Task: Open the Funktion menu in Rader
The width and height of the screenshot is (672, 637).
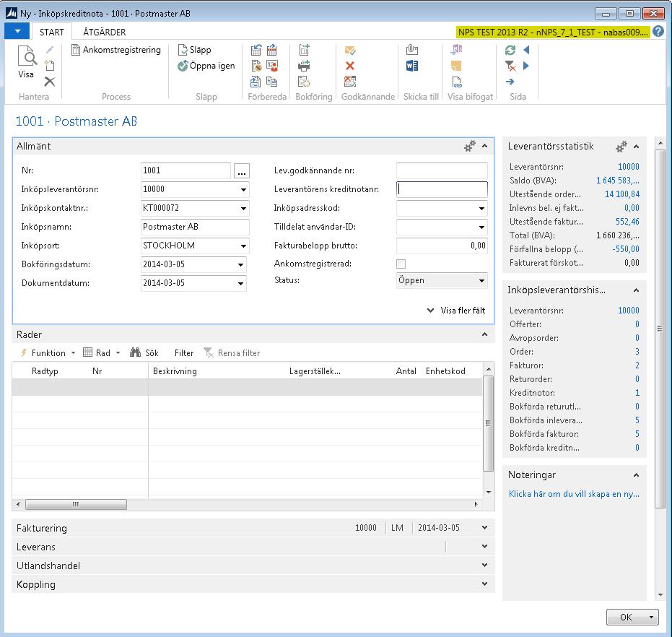Action: point(48,353)
